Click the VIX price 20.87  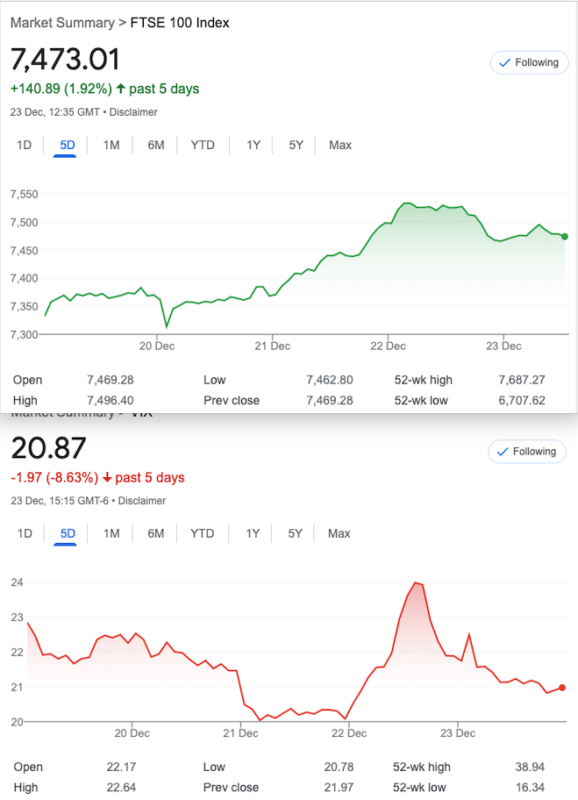pos(48,448)
